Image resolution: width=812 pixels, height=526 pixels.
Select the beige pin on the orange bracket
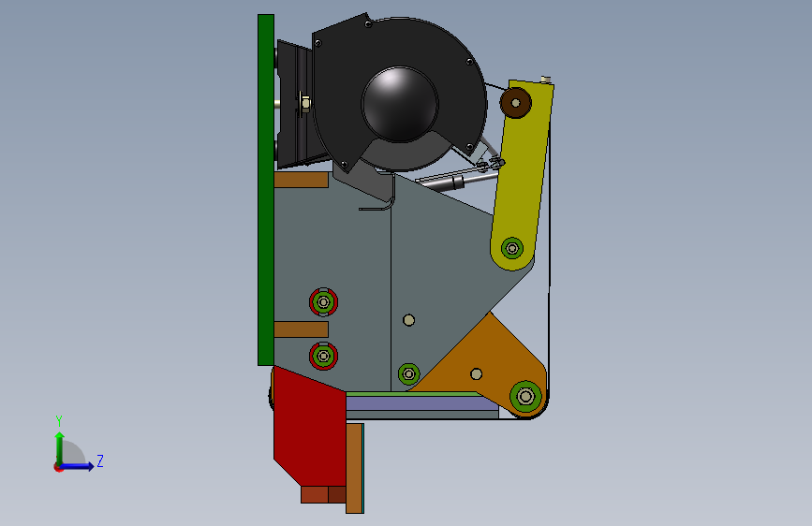click(476, 373)
